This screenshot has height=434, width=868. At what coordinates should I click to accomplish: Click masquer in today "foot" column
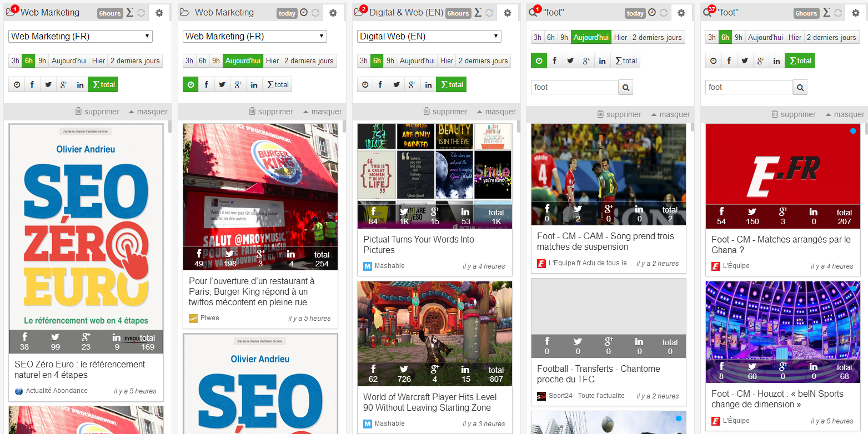point(671,114)
